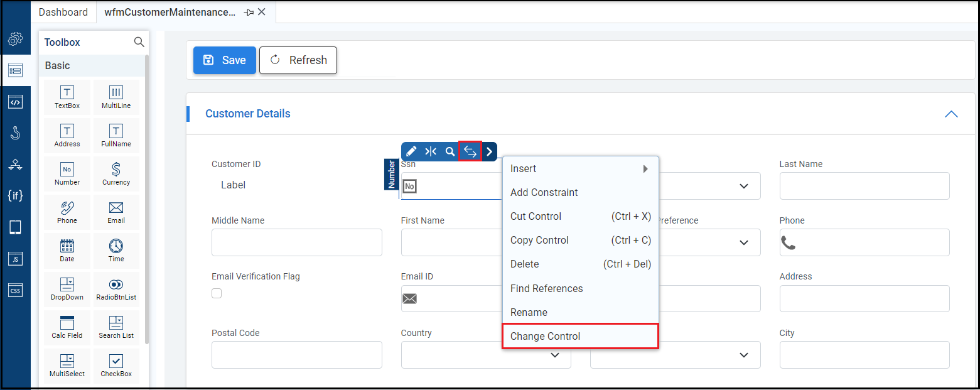Open the CSS editor in left sidebar
980x390 pixels.
click(15, 290)
